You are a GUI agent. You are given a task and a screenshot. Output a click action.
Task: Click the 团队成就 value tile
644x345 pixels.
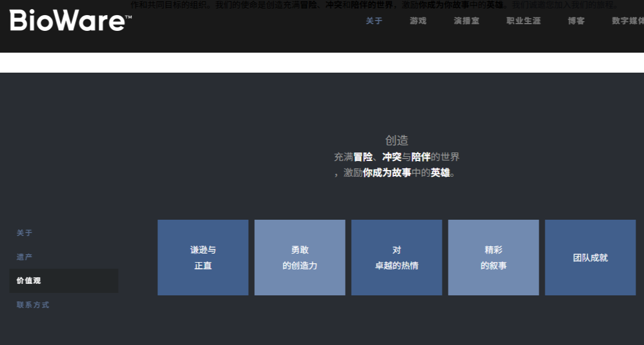590,257
